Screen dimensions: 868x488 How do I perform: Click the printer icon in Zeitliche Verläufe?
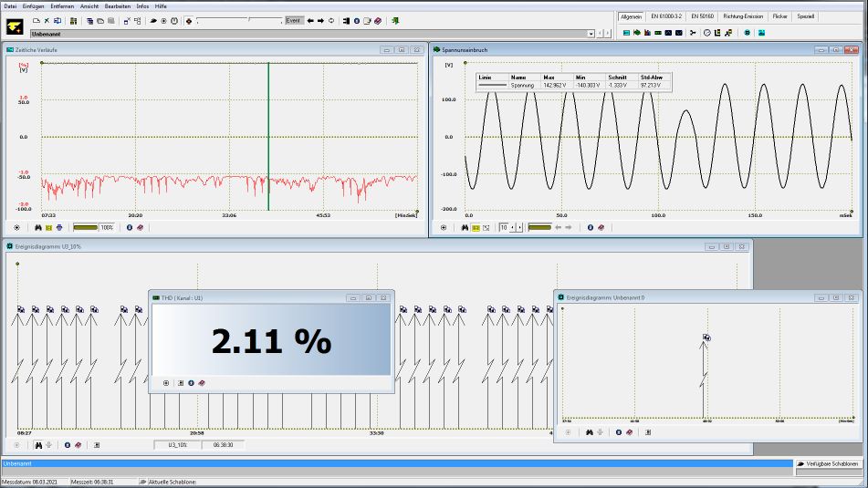[x=60, y=227]
